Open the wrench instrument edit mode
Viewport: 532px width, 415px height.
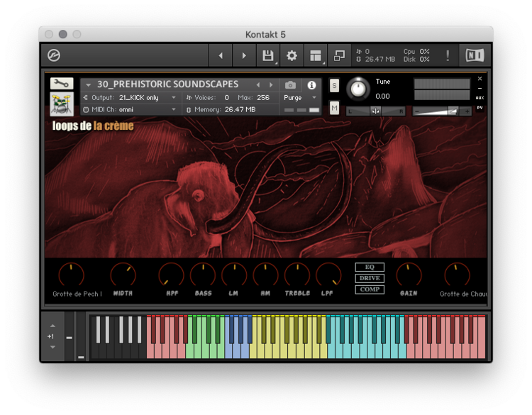(62, 83)
